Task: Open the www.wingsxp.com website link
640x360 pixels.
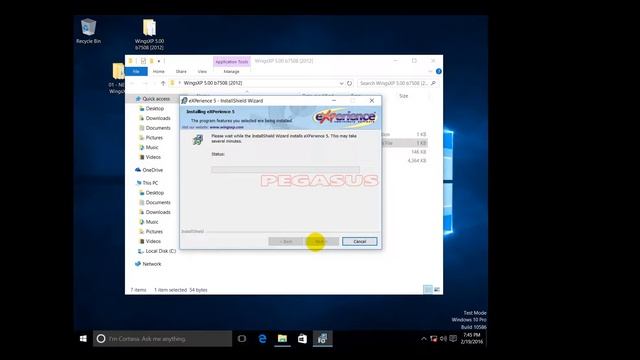Action: (x=227, y=127)
